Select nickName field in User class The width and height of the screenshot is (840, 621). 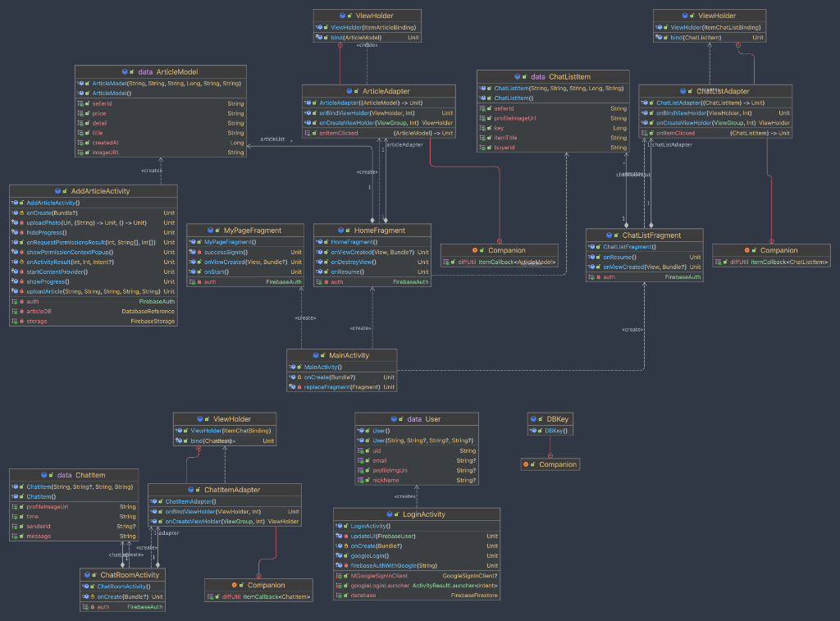[416, 481]
